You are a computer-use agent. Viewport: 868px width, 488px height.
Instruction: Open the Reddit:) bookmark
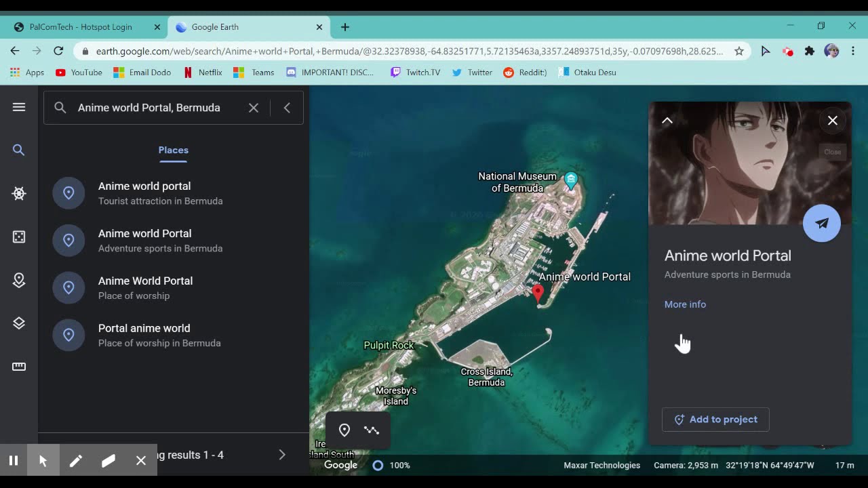[x=525, y=73]
